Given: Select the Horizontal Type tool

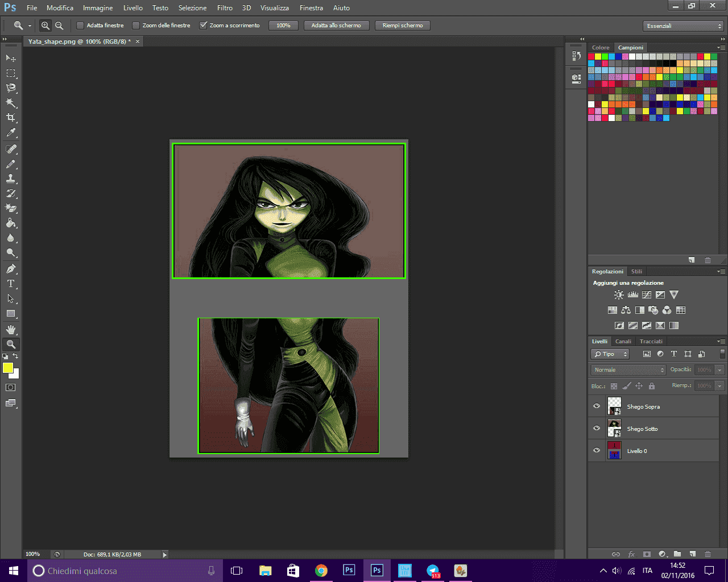Looking at the screenshot, I should 11,284.
